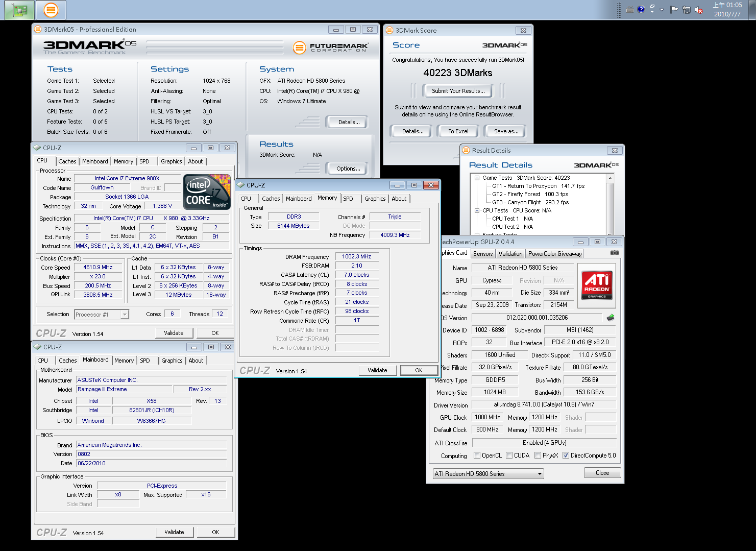Image resolution: width=756 pixels, height=551 pixels.
Task: Click the 3DMark05 main window title icon
Action: coord(38,29)
